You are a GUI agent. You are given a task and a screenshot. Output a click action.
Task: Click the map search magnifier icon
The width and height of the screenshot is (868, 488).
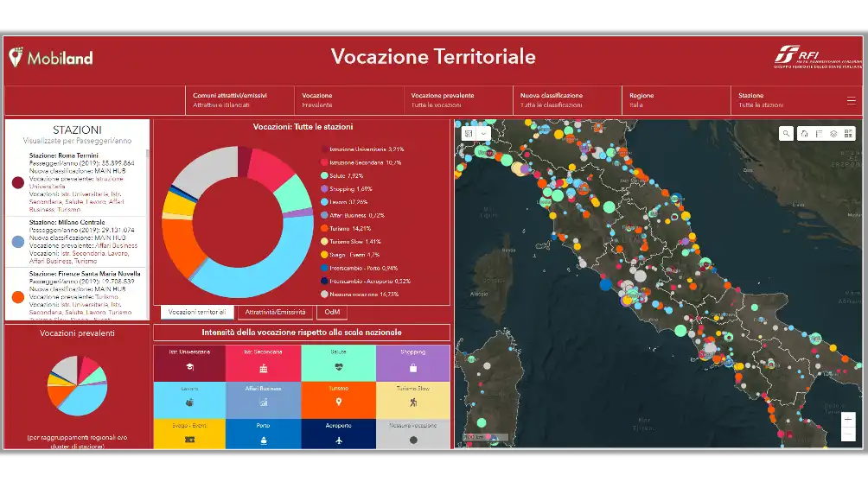[786, 134]
